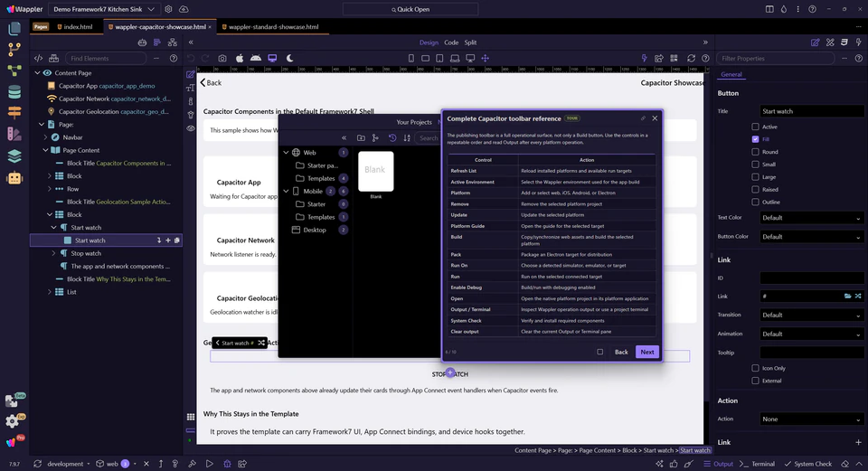Open the Pages manager in the left sidebar

point(14,28)
